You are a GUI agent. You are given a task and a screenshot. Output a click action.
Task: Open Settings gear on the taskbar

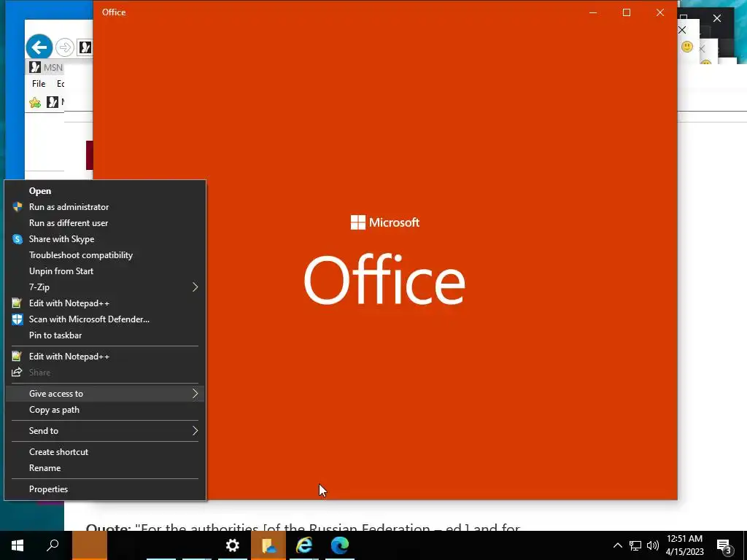[233, 545]
